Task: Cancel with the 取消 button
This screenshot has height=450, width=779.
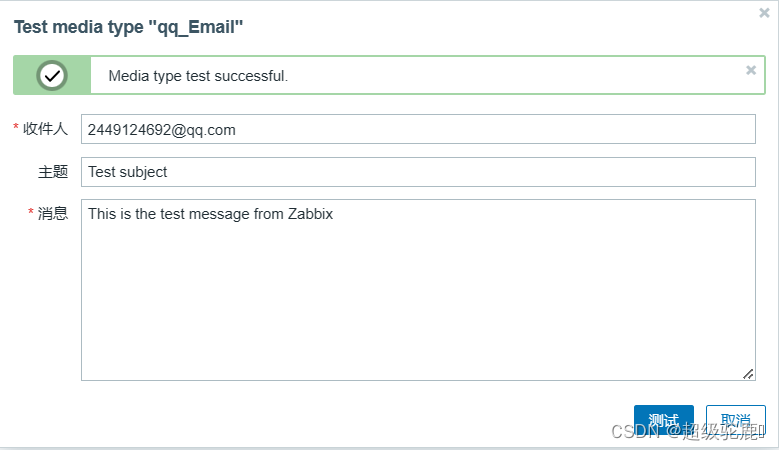Action: click(735, 420)
